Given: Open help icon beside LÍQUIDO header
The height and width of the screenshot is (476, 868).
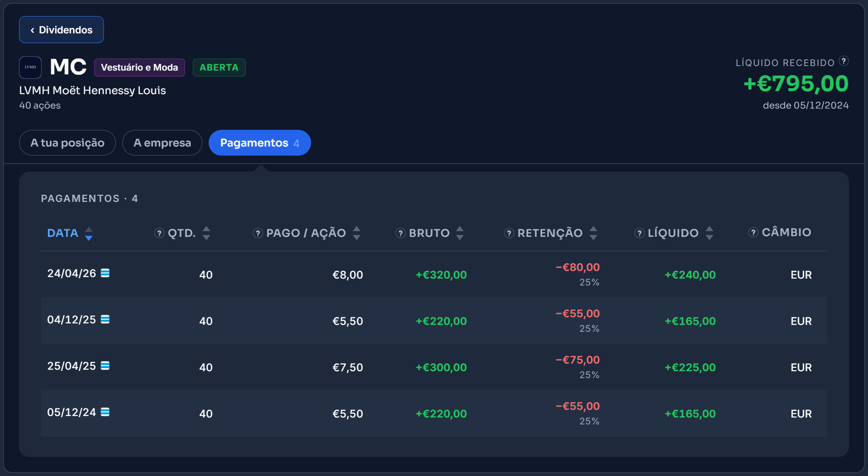Looking at the screenshot, I should (x=640, y=233).
